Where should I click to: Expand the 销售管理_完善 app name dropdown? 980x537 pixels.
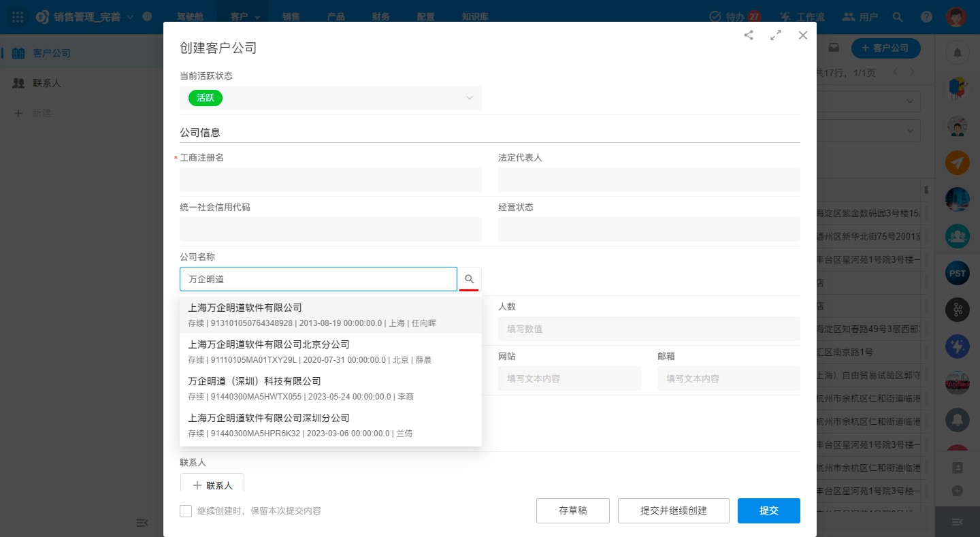pos(130,16)
